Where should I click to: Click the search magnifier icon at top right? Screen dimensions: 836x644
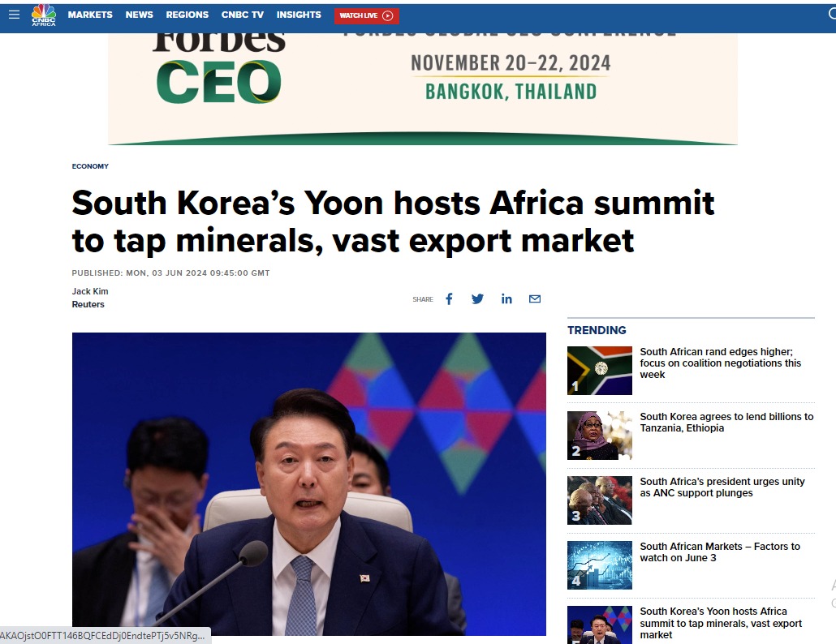click(x=832, y=15)
